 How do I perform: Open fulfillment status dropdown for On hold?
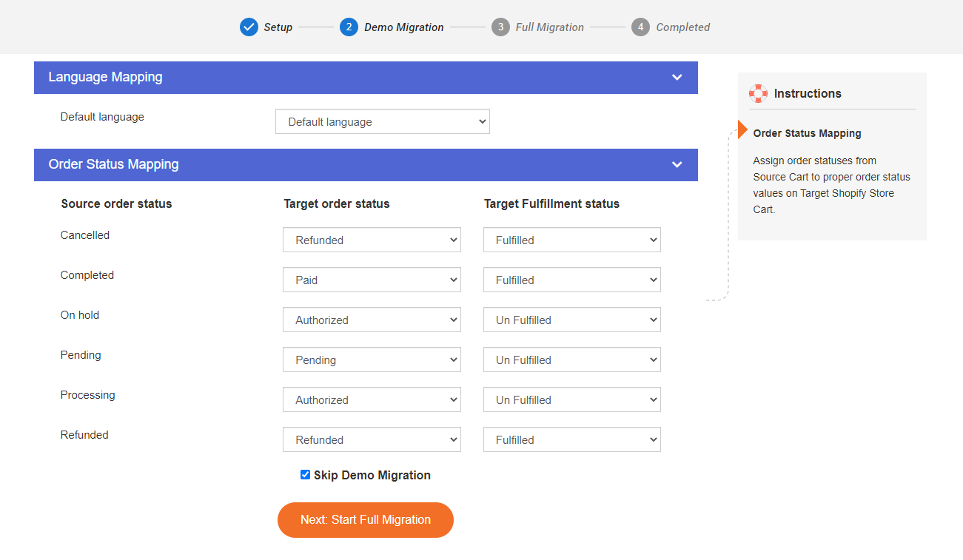click(572, 320)
